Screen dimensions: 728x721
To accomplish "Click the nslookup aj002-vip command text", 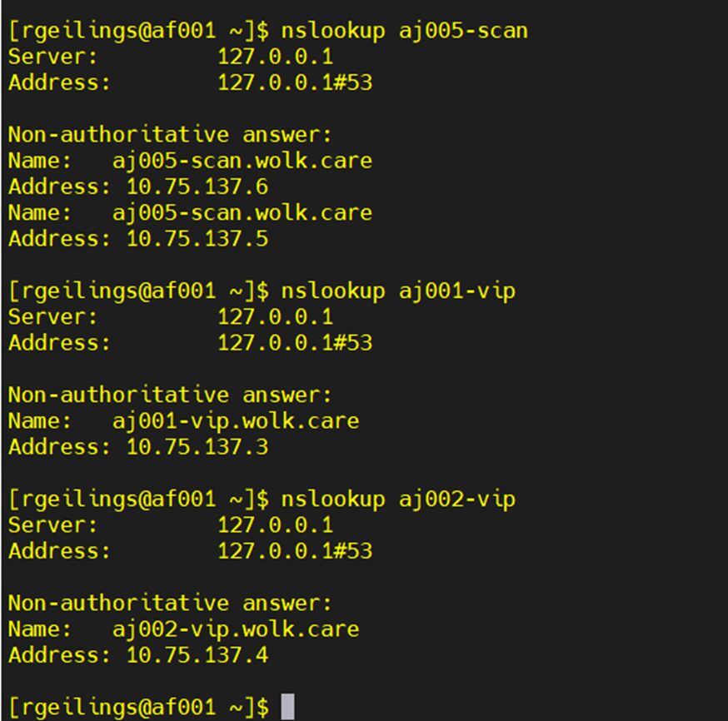I will (398, 499).
